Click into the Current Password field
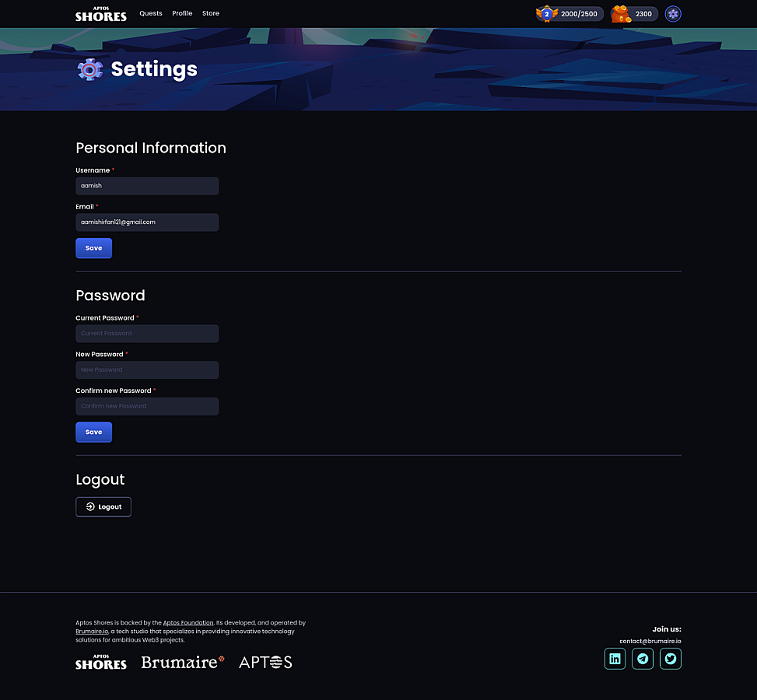The width and height of the screenshot is (757, 700). click(147, 334)
